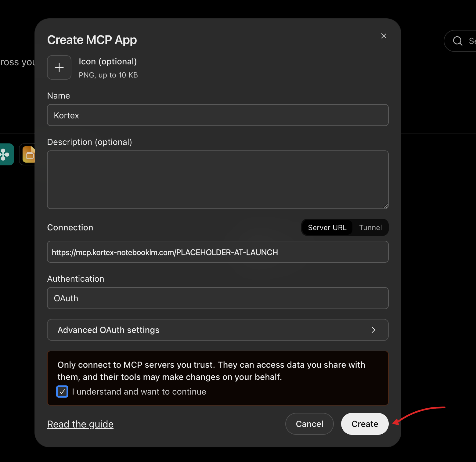The height and width of the screenshot is (462, 476).
Task: Select the Server URL connection tab
Action: coord(327,228)
